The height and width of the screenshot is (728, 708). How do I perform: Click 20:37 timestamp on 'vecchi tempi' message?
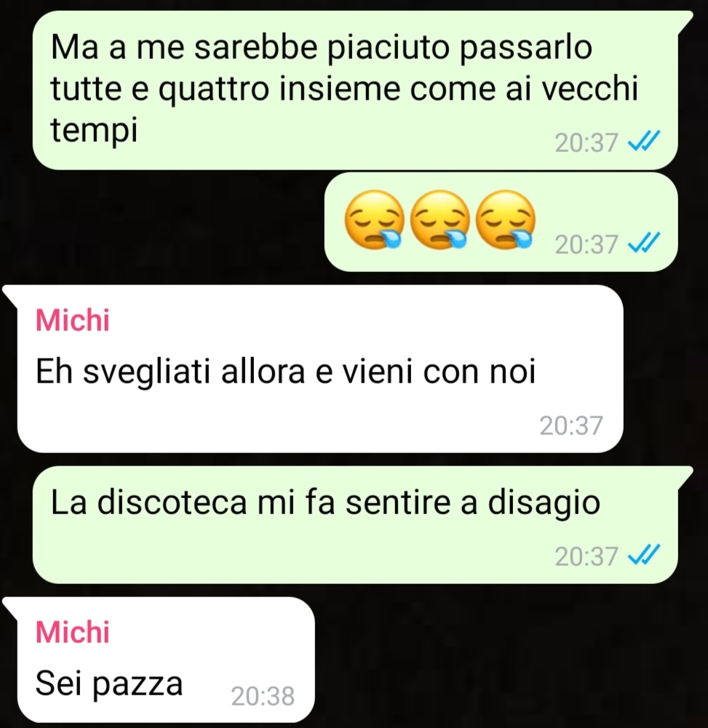pos(586,143)
